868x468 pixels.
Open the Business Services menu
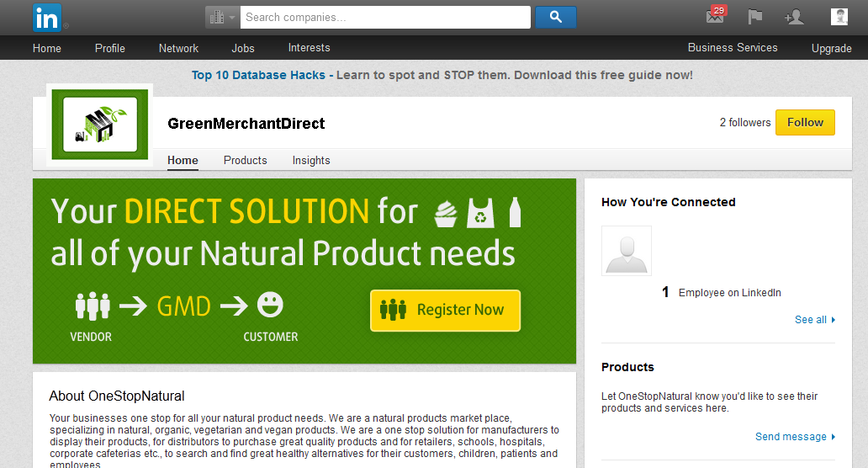tap(733, 48)
